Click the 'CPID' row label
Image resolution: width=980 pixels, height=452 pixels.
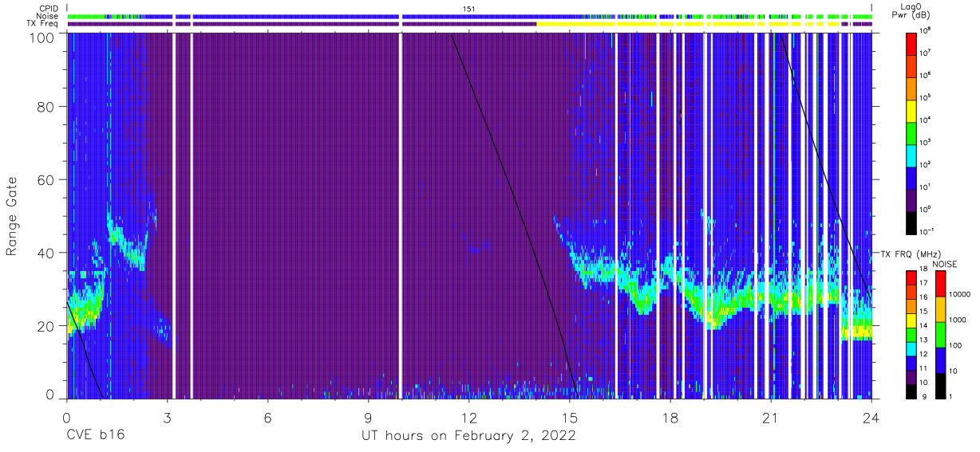coord(48,9)
